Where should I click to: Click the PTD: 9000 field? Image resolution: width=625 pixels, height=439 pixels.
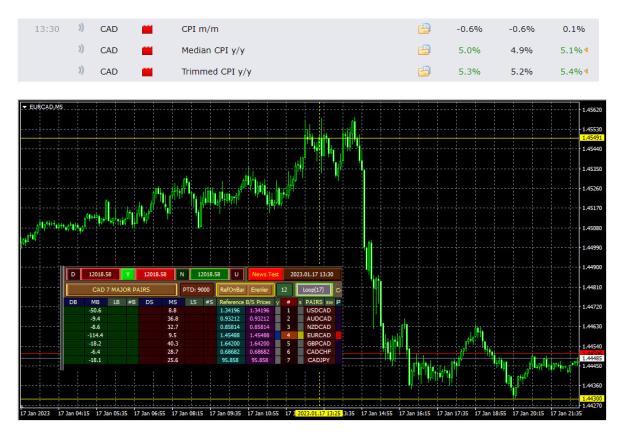pos(196,290)
